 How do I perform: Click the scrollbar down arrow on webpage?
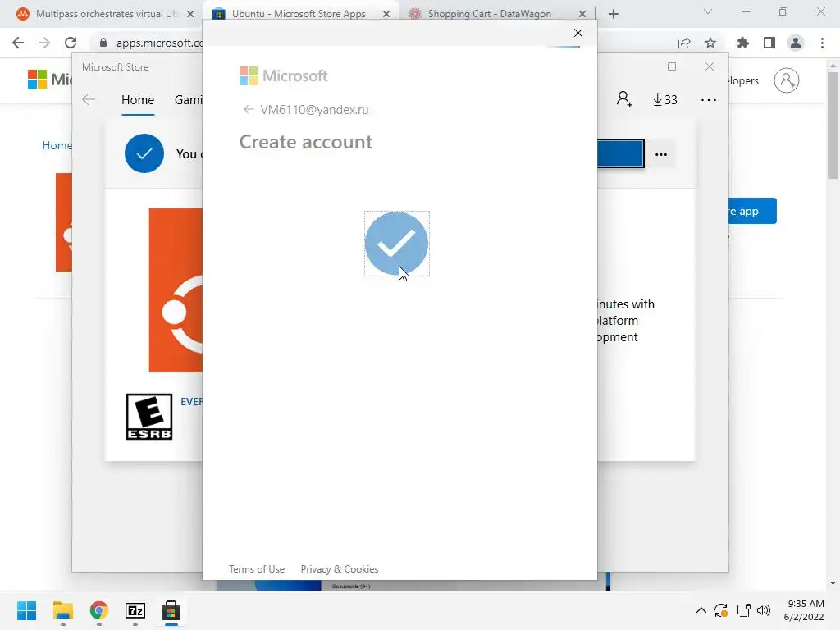(833, 583)
